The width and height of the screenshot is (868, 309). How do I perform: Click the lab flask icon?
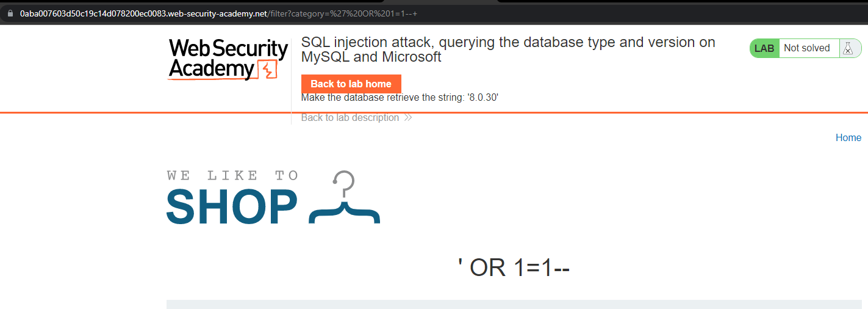click(x=848, y=48)
